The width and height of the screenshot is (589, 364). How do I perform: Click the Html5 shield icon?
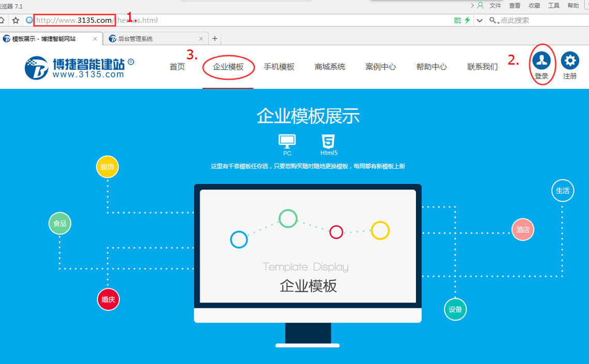(328, 141)
